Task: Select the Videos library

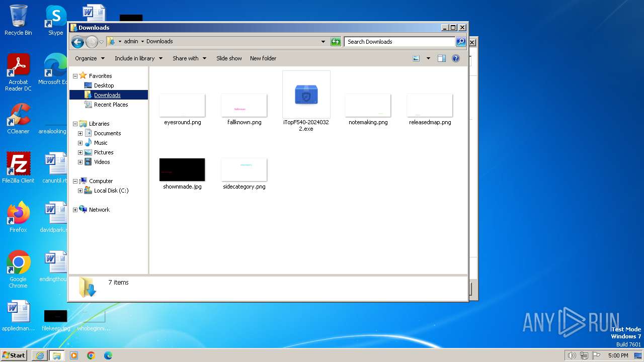Action: point(102,162)
